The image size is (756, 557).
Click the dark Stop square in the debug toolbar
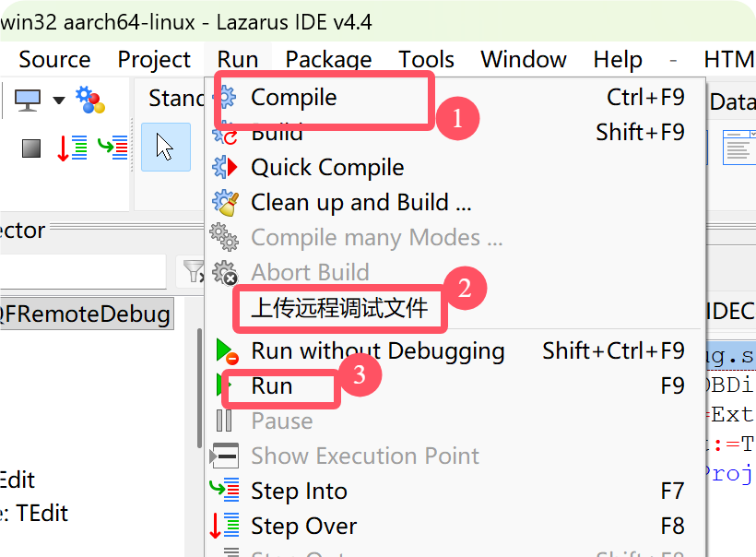[x=30, y=148]
